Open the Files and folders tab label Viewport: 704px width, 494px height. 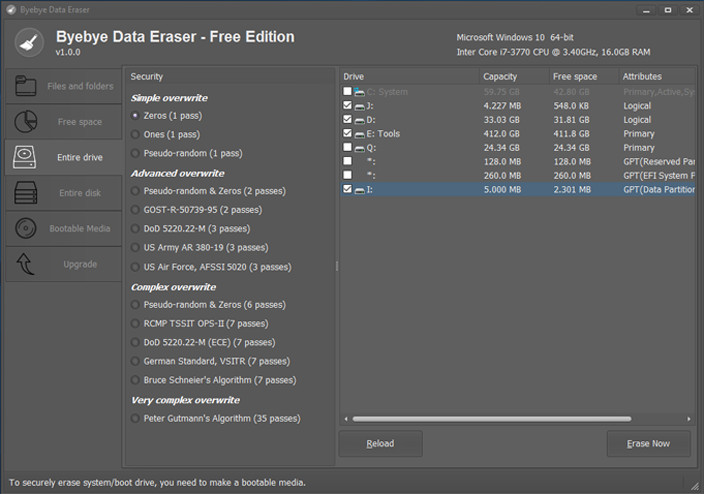click(80, 86)
